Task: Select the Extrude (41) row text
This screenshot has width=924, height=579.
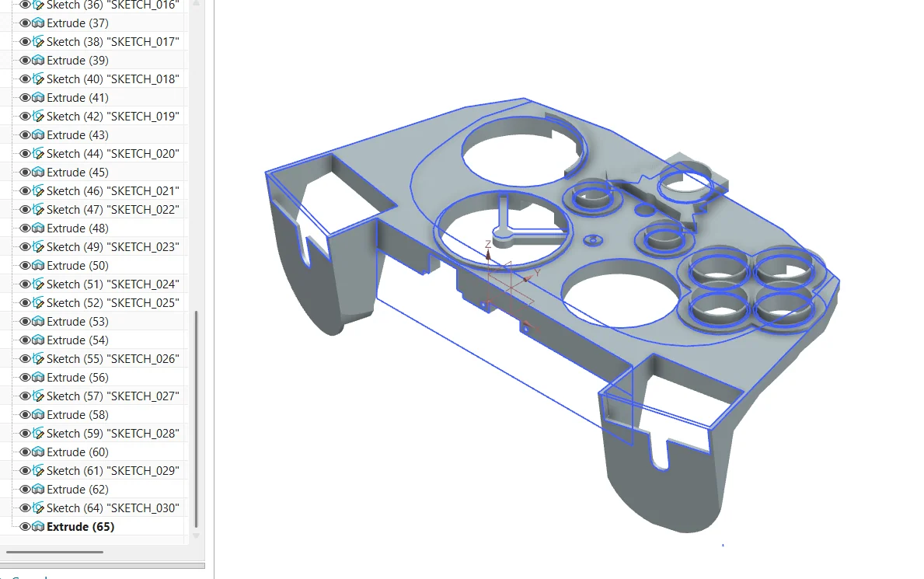Action: coord(78,98)
